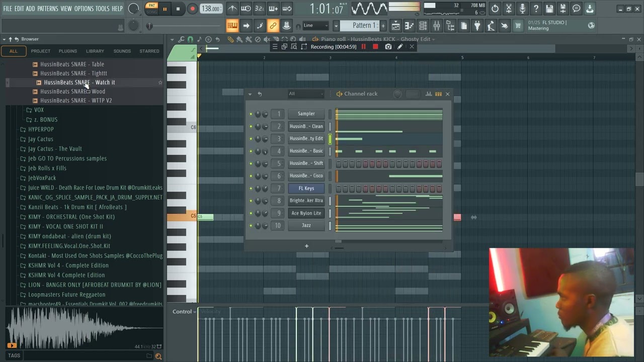The width and height of the screenshot is (644, 362).
Task: Mute the Sampler channel green LED
Action: (x=251, y=114)
